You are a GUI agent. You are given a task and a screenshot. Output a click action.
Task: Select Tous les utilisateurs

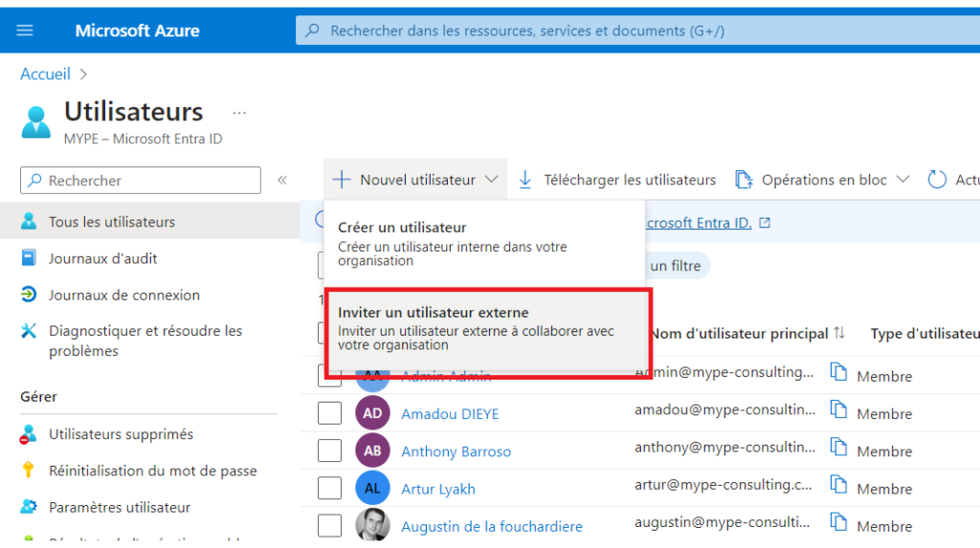(150, 221)
